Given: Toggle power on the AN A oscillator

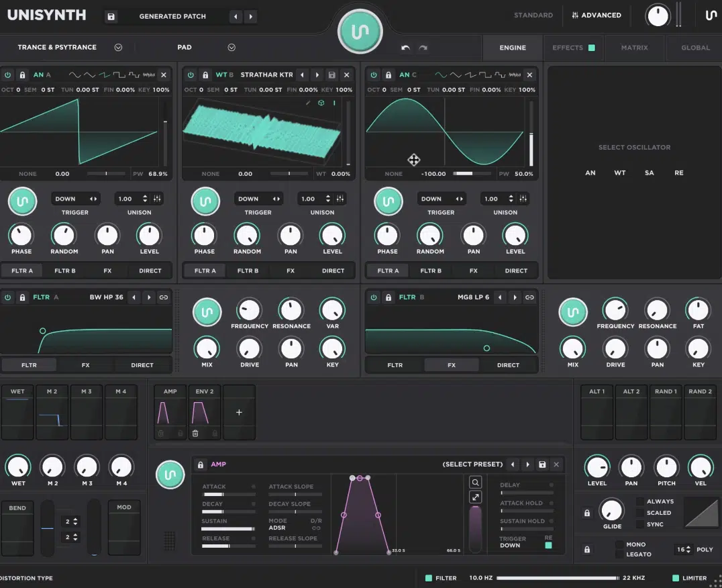Looking at the screenshot, I should point(7,75).
